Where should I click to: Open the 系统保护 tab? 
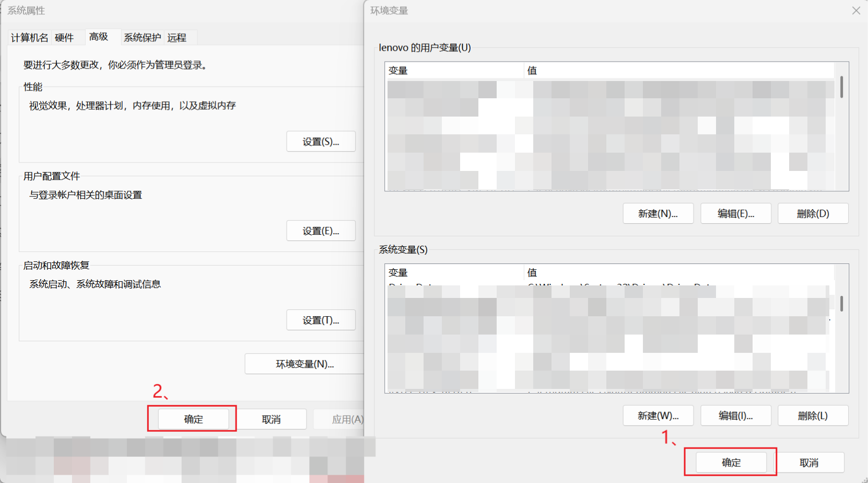click(142, 37)
